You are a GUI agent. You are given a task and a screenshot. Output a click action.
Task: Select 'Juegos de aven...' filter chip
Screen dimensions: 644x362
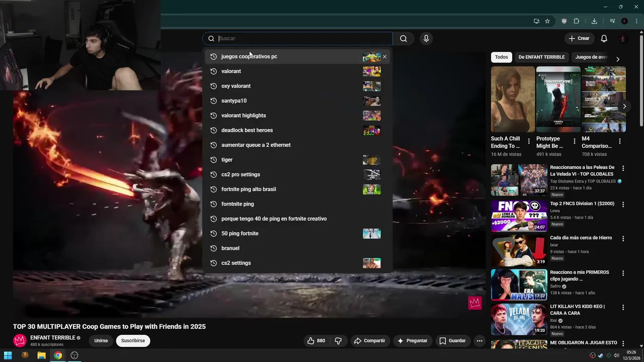coord(591,57)
